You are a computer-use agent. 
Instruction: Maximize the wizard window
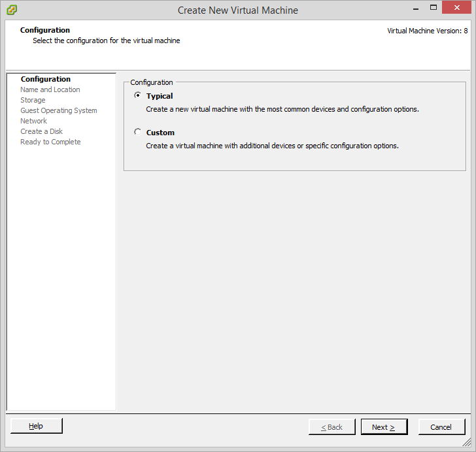[433, 8]
